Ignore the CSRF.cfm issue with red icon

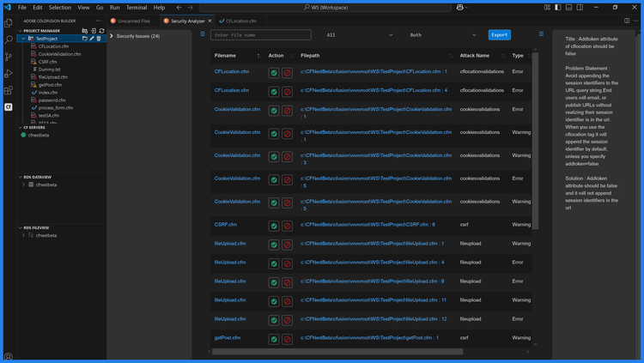tap(287, 226)
